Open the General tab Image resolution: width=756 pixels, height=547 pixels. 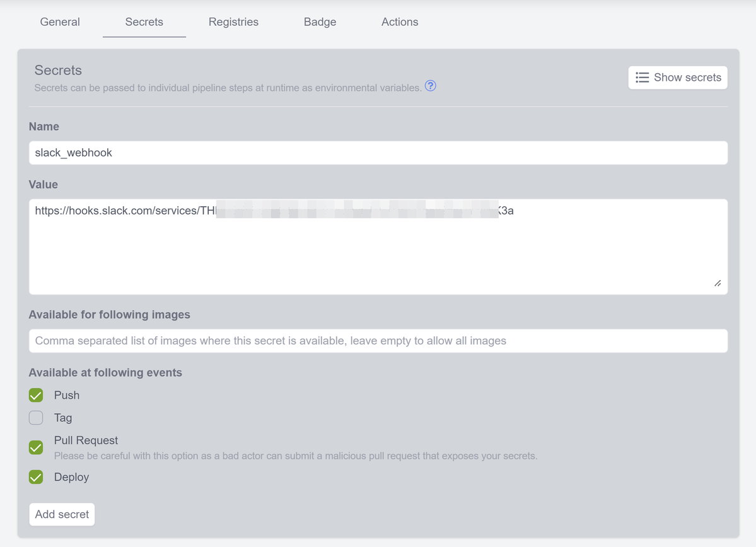point(60,22)
